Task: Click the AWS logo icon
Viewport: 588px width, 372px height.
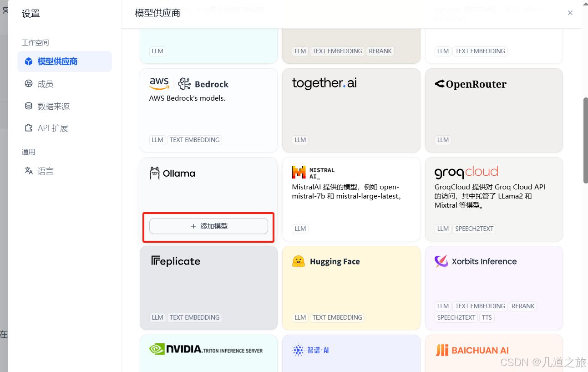Action: (159, 84)
